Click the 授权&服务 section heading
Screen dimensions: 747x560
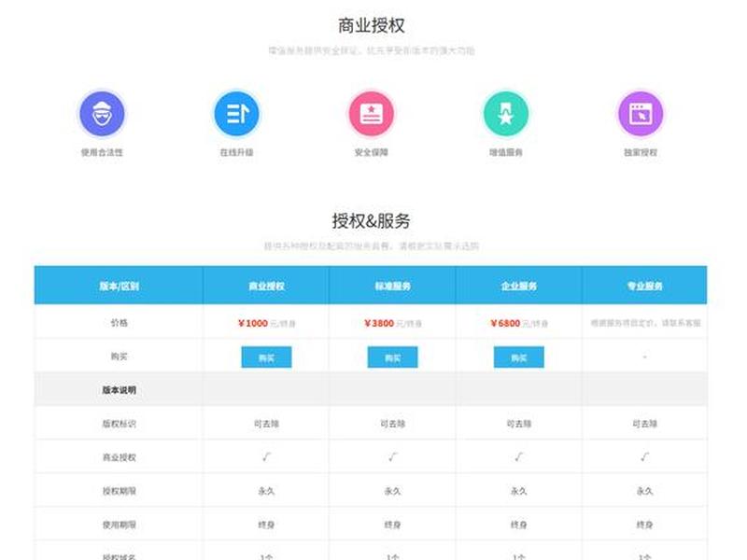pyautogui.click(x=371, y=221)
